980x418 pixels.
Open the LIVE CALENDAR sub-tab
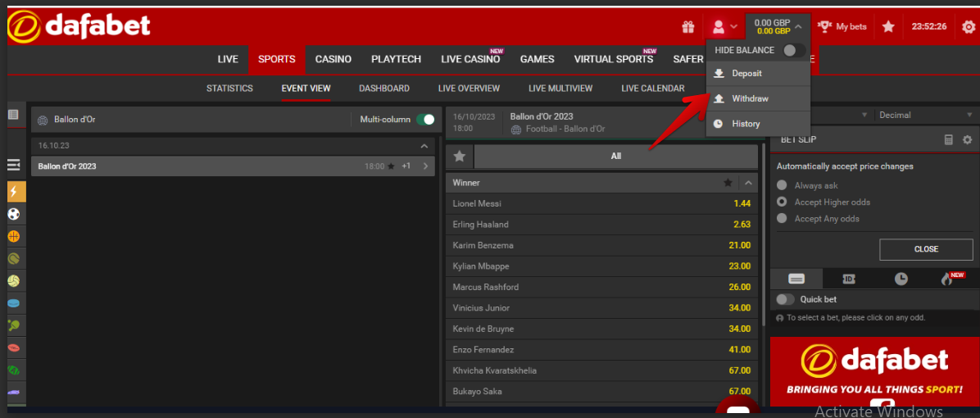653,89
